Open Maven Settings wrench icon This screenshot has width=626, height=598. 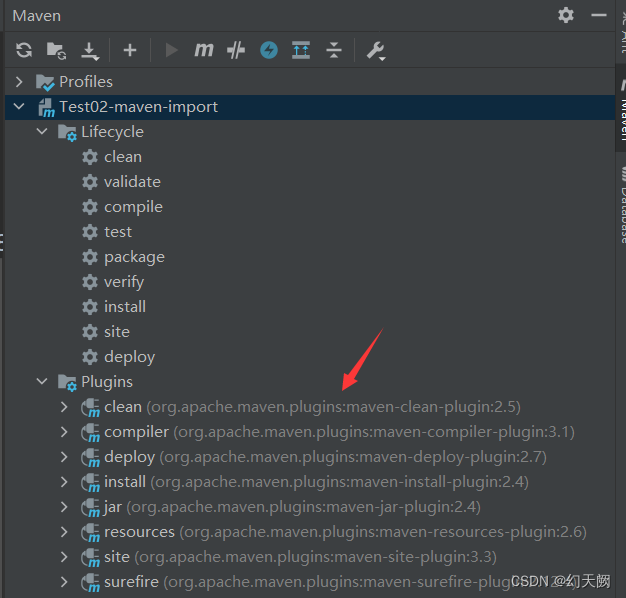376,51
